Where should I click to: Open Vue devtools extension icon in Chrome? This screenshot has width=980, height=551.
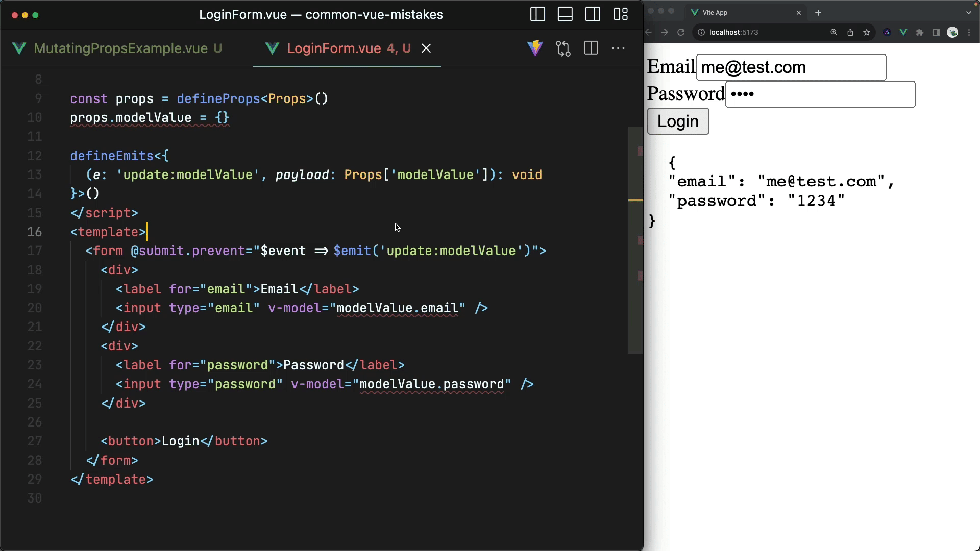pyautogui.click(x=903, y=32)
